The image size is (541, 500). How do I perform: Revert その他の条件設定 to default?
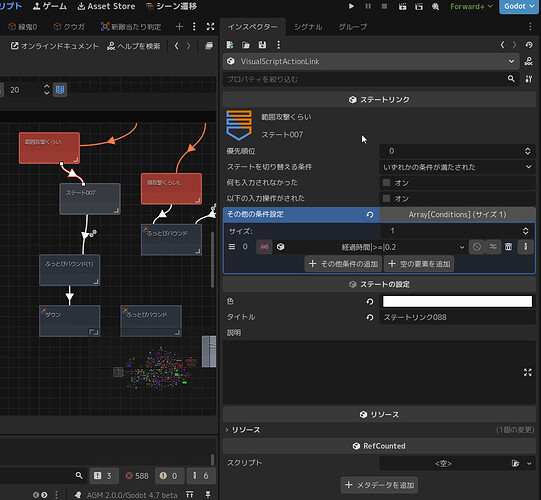click(370, 215)
